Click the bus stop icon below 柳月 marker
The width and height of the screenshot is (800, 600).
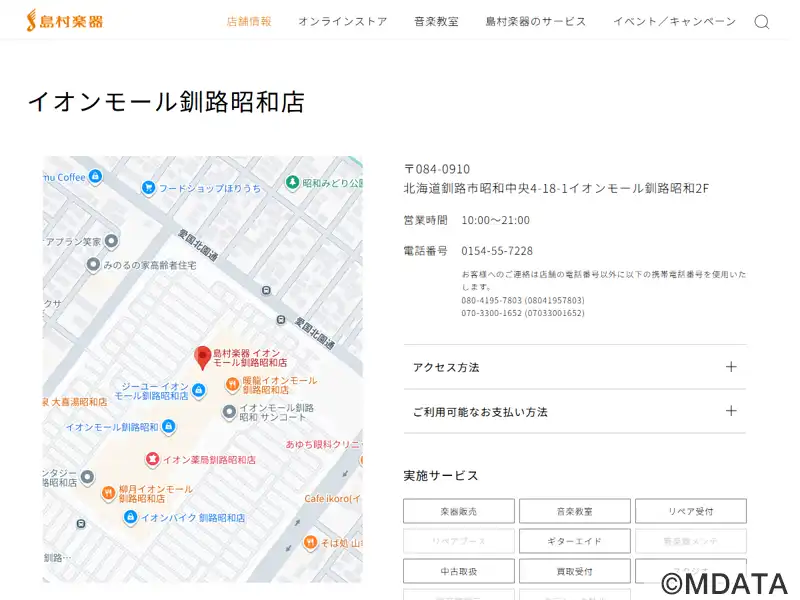[x=81, y=524]
